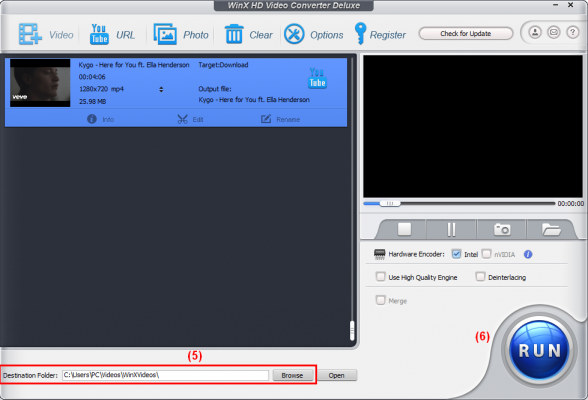Select Edit under the Kygo video item
This screenshot has height=400, width=588.
[x=190, y=119]
